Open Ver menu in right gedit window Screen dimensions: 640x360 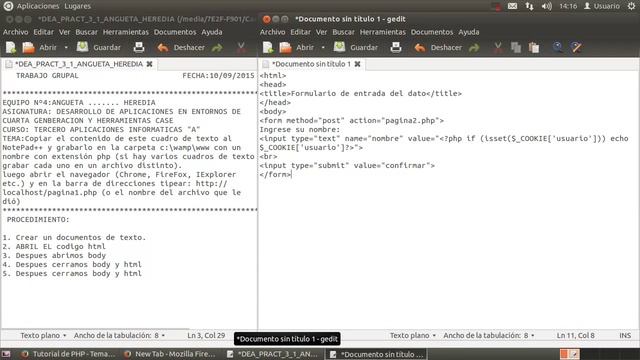coord(321,32)
